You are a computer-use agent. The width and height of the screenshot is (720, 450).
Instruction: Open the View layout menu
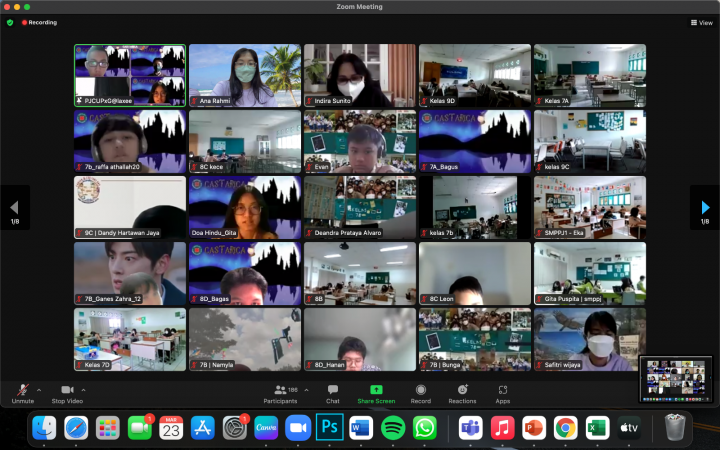tap(701, 22)
